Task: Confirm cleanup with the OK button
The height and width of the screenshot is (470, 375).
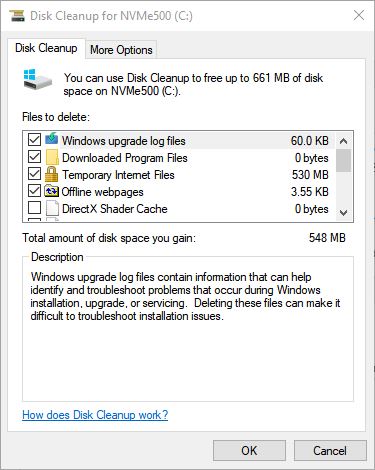Action: tap(249, 451)
